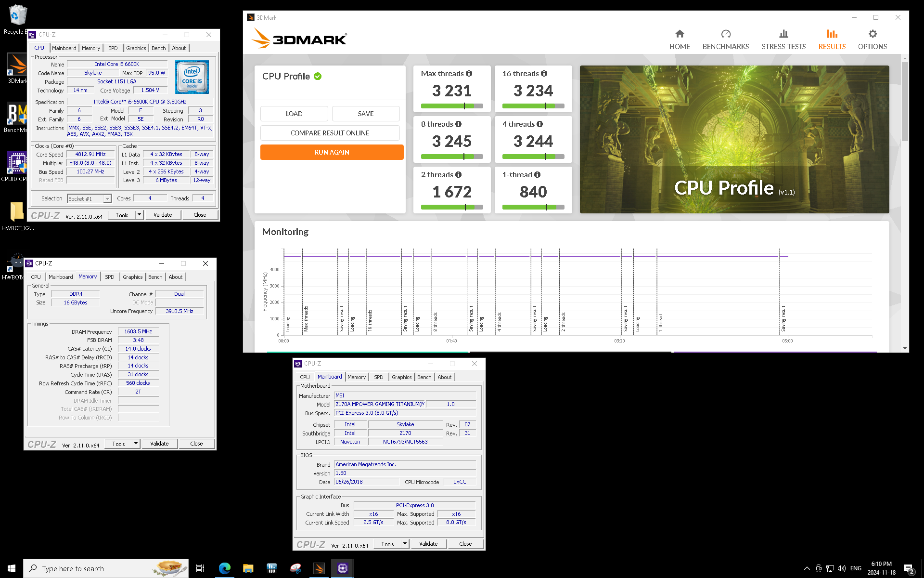Click Close button in Mainboard CPU-Z window
Screen dimensions: 924x578
click(465, 544)
